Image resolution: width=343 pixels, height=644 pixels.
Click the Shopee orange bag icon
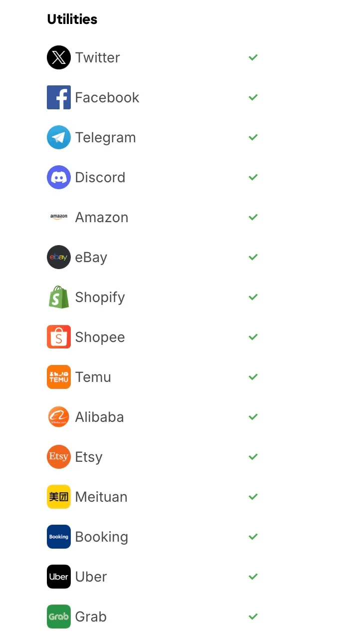pyautogui.click(x=59, y=337)
